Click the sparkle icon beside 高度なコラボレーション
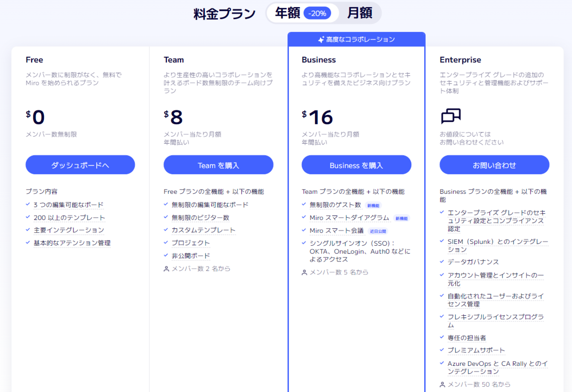The image size is (572, 392). pos(321,40)
